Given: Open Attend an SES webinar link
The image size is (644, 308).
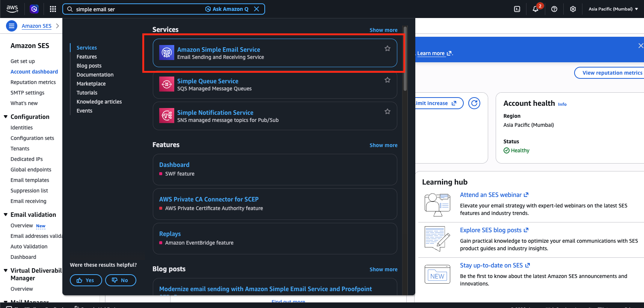Looking at the screenshot, I should click(494, 195).
